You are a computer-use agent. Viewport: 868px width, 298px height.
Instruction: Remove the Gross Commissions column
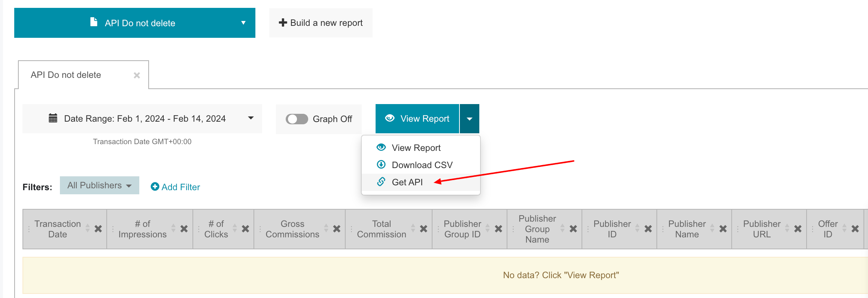[337, 229]
